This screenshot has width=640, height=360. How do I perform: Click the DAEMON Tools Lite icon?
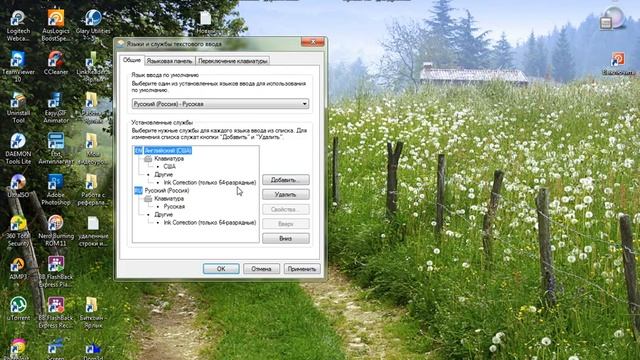(18, 149)
